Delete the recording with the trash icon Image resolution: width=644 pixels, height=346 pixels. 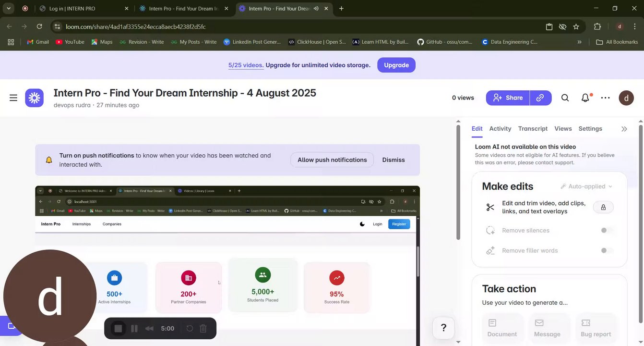[x=203, y=329]
